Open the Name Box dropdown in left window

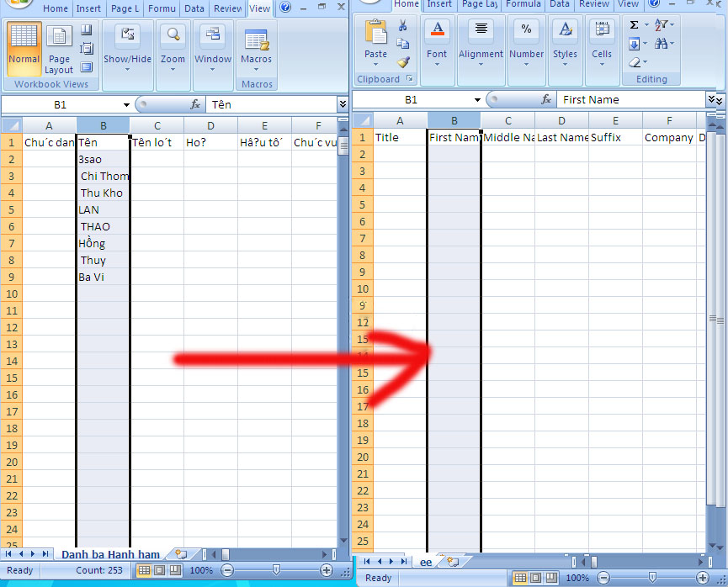tap(126, 105)
